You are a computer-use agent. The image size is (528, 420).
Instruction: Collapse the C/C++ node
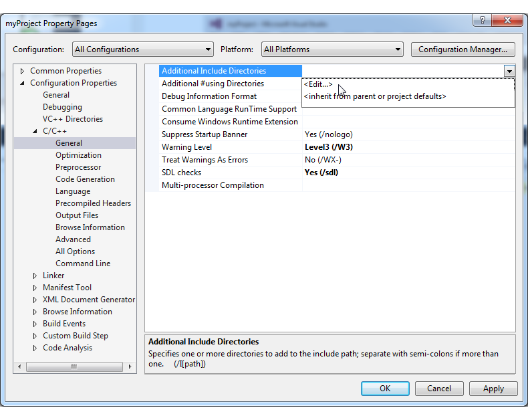[x=35, y=131]
